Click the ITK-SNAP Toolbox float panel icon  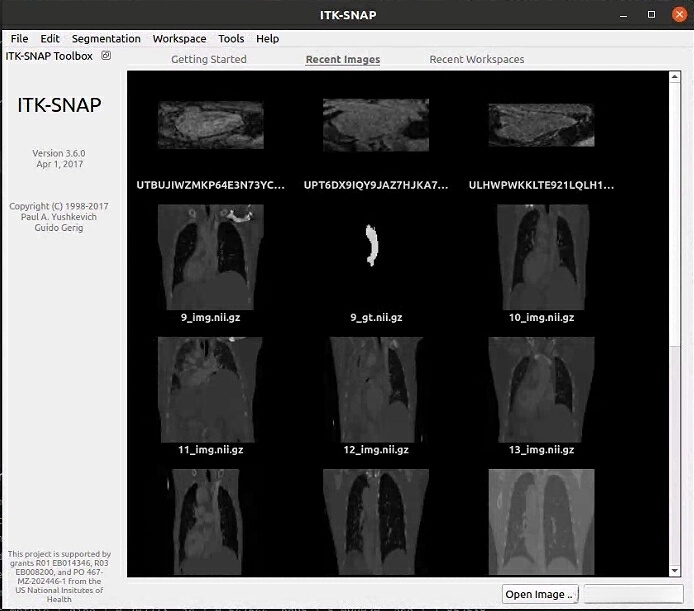click(107, 56)
